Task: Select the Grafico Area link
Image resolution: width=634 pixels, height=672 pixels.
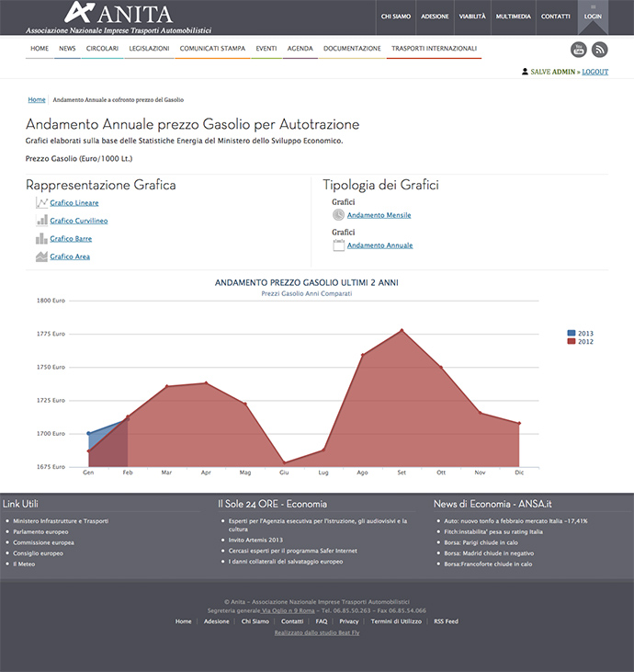Action: pyautogui.click(x=70, y=256)
